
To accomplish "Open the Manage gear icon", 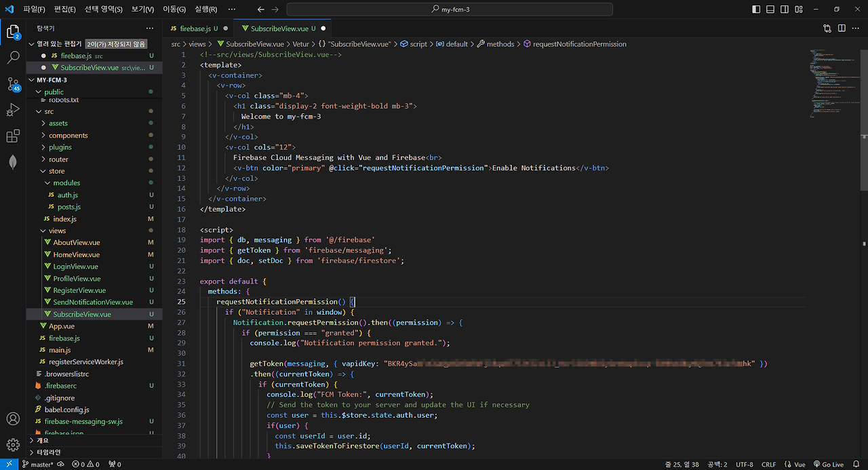I will coord(13,445).
